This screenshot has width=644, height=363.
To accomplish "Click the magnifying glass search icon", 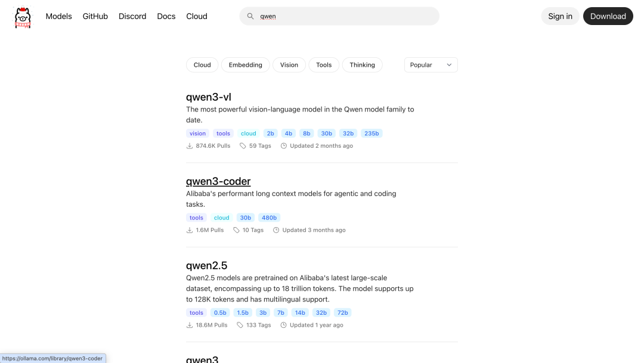I will coord(250,16).
